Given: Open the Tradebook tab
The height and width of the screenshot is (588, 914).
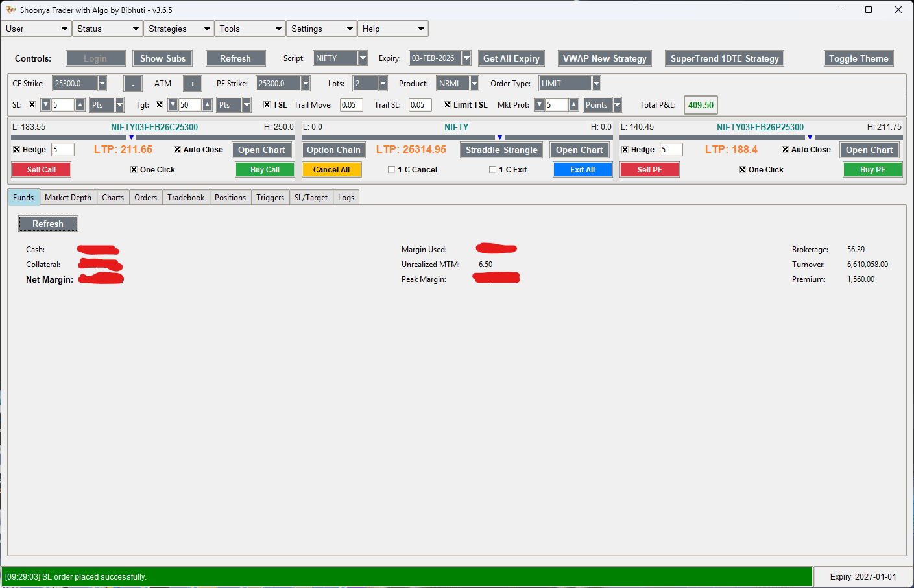Looking at the screenshot, I should click(x=186, y=197).
